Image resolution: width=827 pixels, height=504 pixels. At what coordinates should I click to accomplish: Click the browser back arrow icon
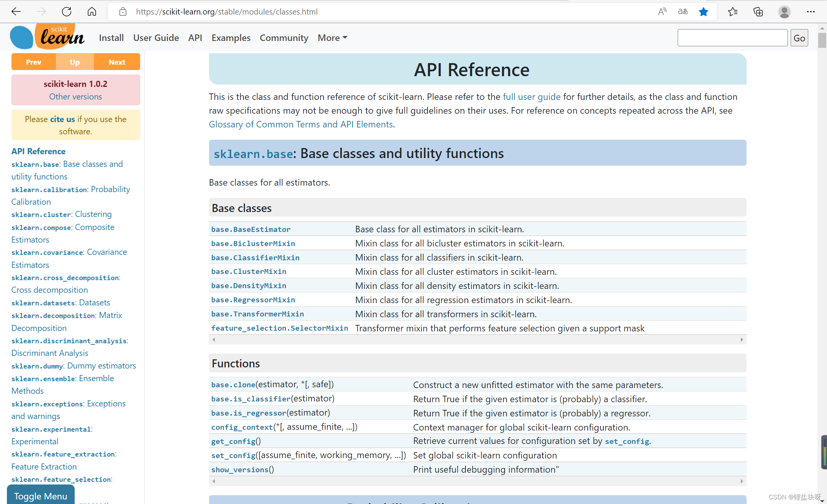[x=16, y=11]
